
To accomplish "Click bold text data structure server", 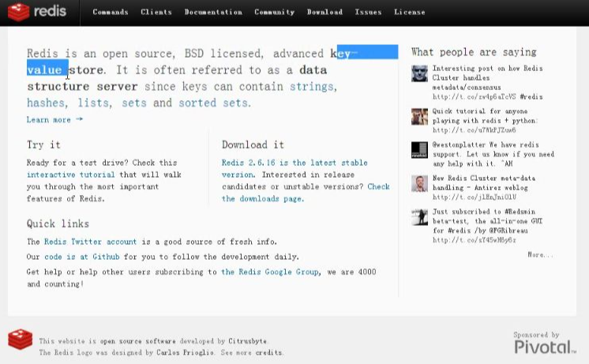I will pos(177,78).
